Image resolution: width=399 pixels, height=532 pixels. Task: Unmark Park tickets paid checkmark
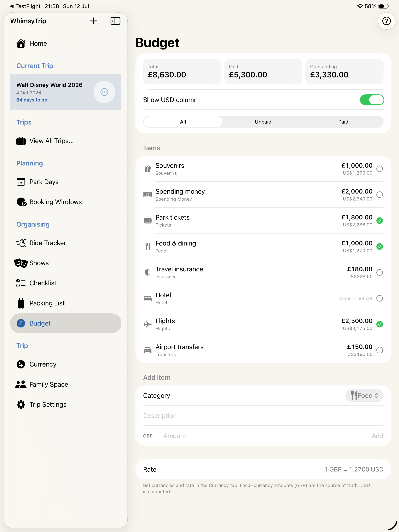pos(379,221)
